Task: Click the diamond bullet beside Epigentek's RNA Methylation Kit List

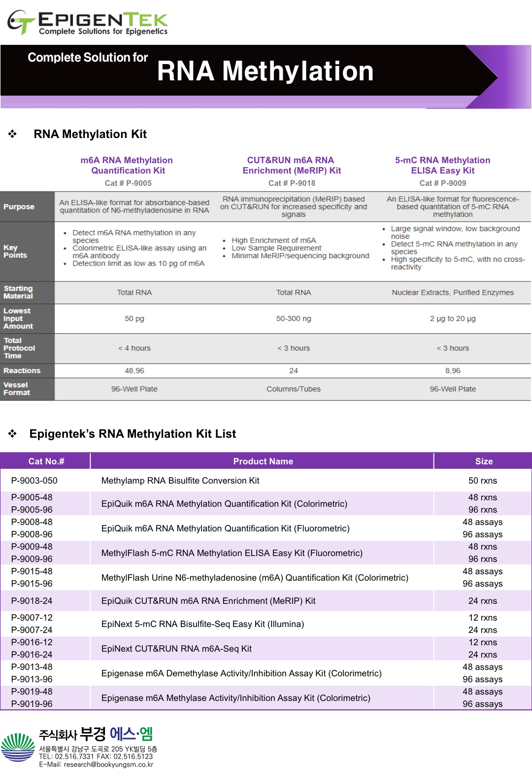Action: 12,434
